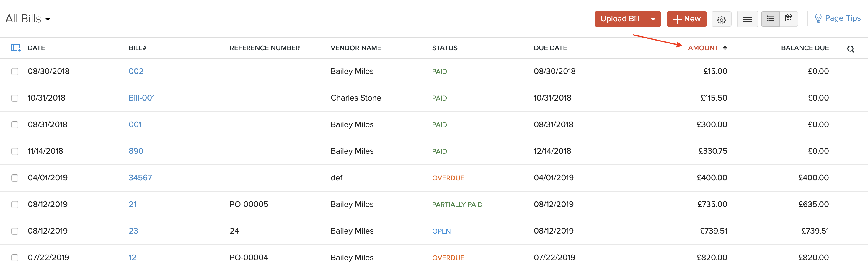Open the settings gear icon
Viewport: 868px width, 272px height.
tap(721, 20)
